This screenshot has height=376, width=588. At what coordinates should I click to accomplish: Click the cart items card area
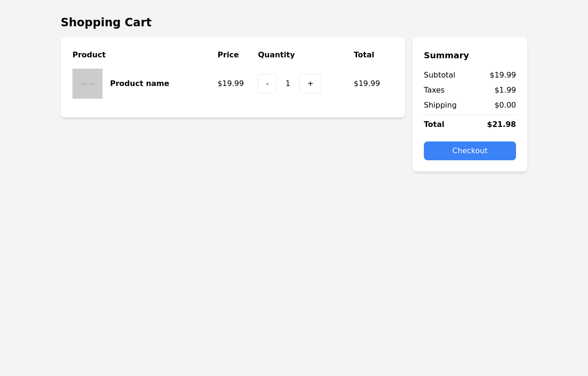pos(233,108)
